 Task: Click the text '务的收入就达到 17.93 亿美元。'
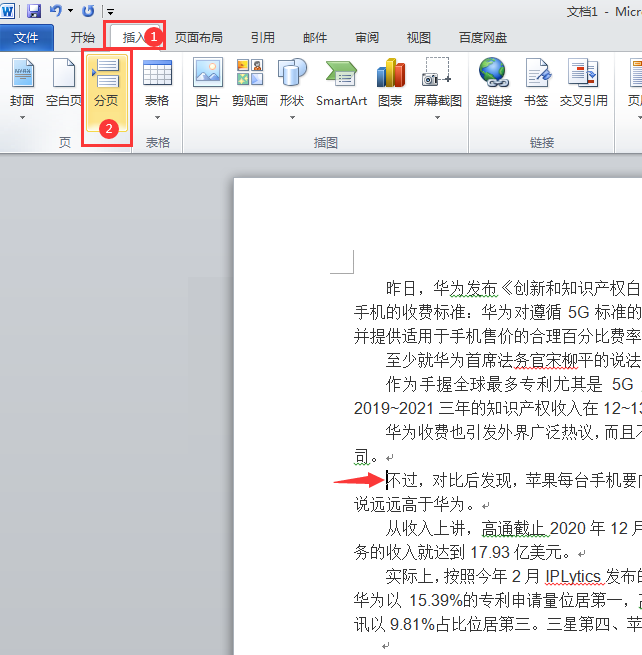point(462,552)
